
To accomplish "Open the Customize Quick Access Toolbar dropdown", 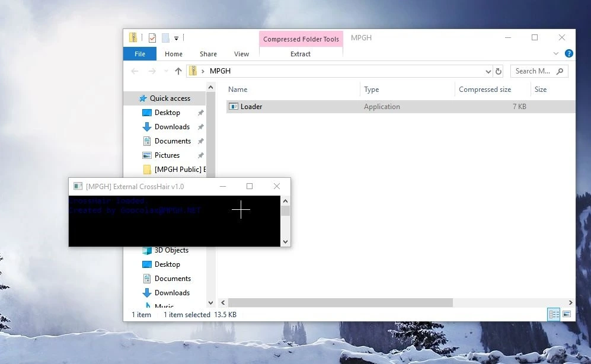I will (x=176, y=38).
